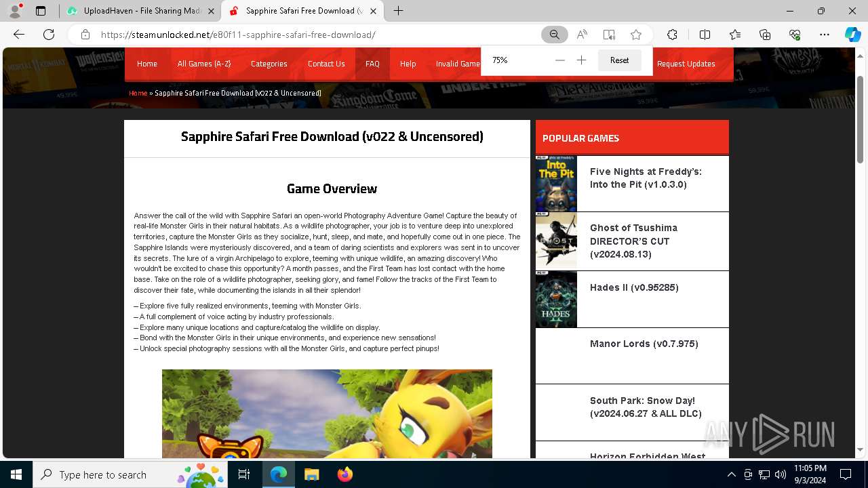Click the Sapphire Safari game screenshot

pos(327,413)
